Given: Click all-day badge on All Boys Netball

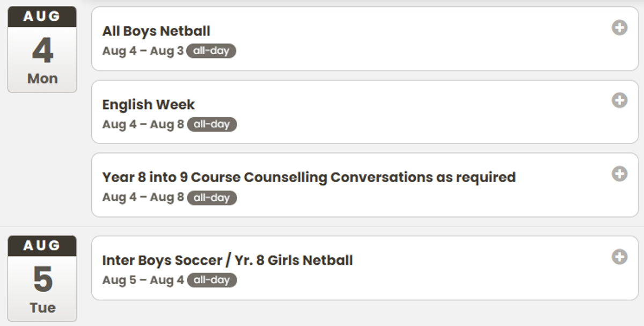Looking at the screenshot, I should click(211, 51).
